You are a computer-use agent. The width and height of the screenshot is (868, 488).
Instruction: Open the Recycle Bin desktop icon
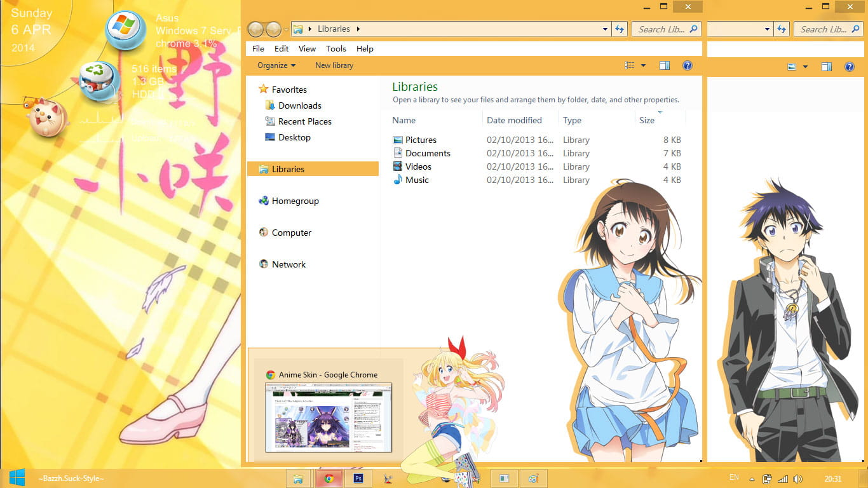(x=100, y=81)
